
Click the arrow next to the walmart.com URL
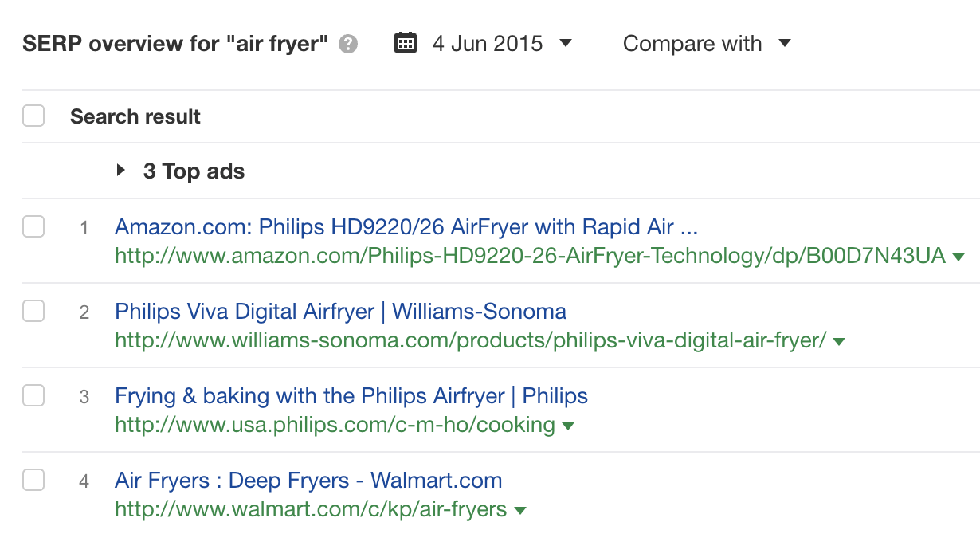tap(520, 510)
